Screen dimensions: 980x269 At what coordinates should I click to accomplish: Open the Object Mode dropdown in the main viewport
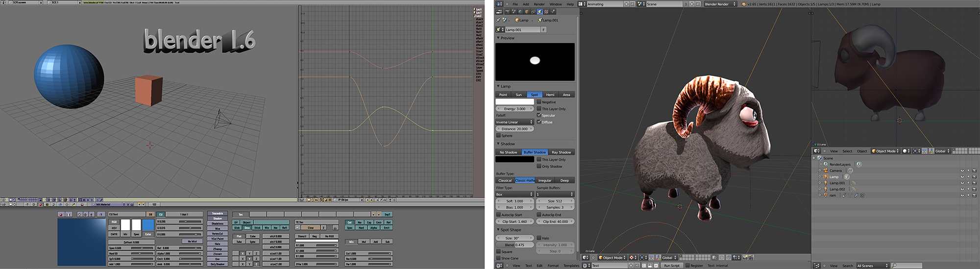(612, 257)
